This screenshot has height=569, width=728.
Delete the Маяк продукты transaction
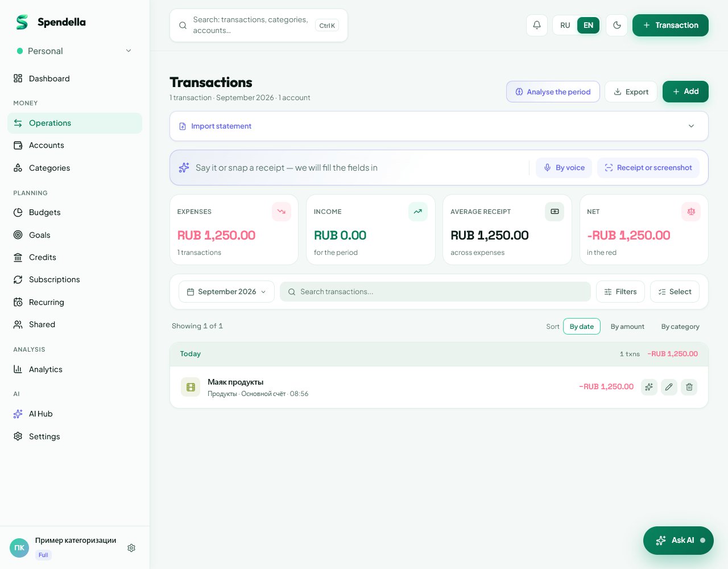[689, 387]
